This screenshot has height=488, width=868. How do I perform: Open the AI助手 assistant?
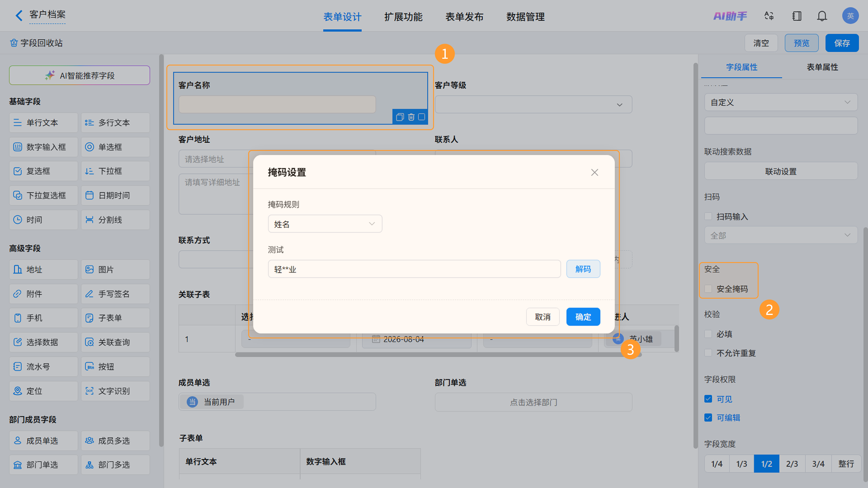pyautogui.click(x=730, y=16)
